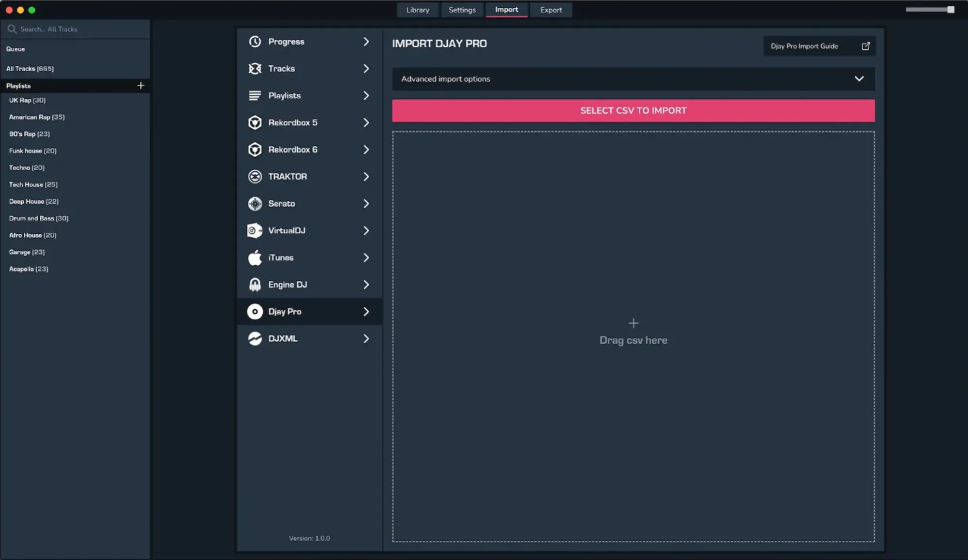Image resolution: width=968 pixels, height=560 pixels.
Task: Click the Engine DJ icon
Action: 255,285
